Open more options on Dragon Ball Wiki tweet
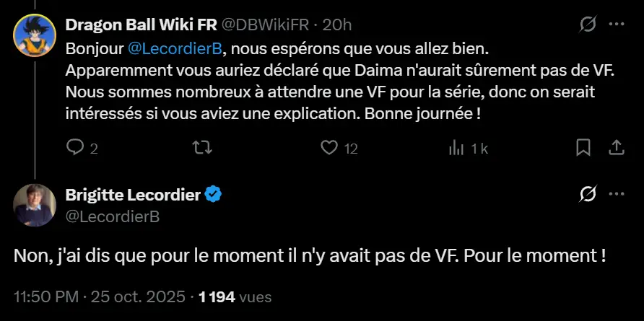Viewport: 644px width, 321px height. (617, 25)
